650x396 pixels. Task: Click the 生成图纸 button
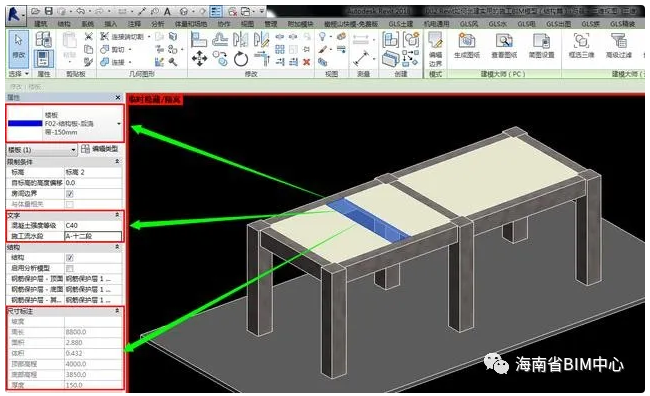coord(466,46)
